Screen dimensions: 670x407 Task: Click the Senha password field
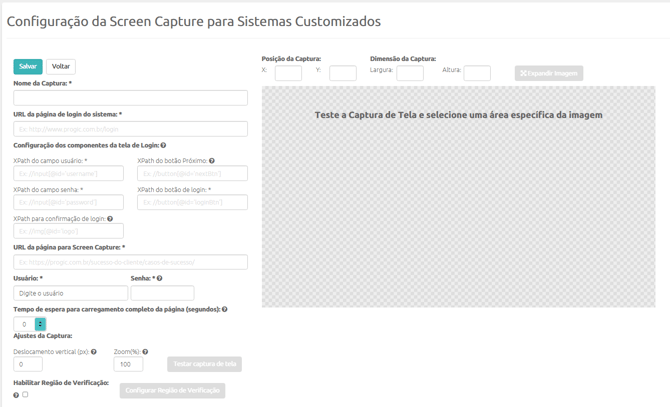click(x=162, y=293)
